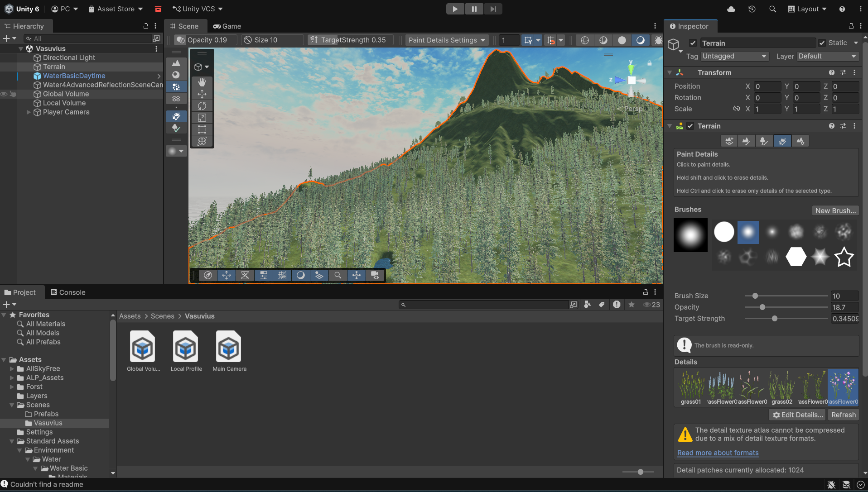
Task: Click the Edit Details button
Action: 798,415
